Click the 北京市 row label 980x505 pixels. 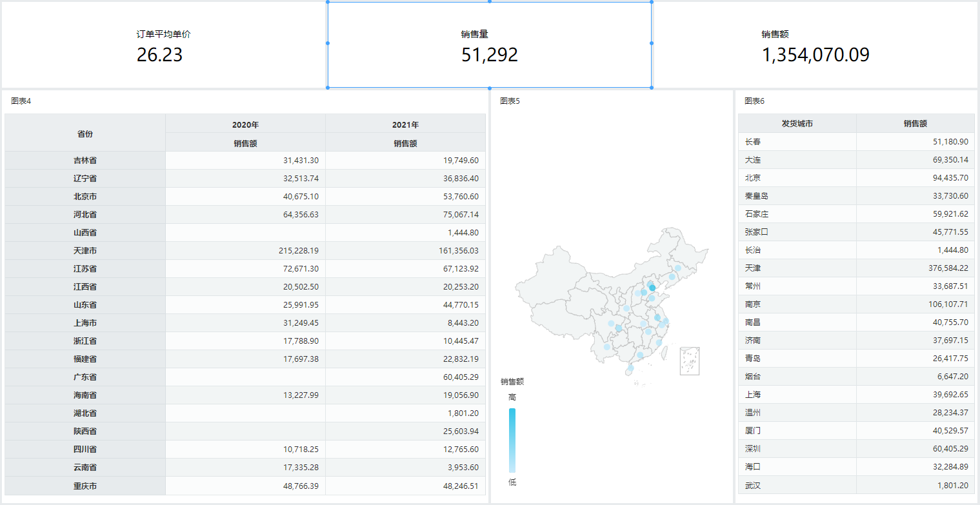pyautogui.click(x=85, y=196)
